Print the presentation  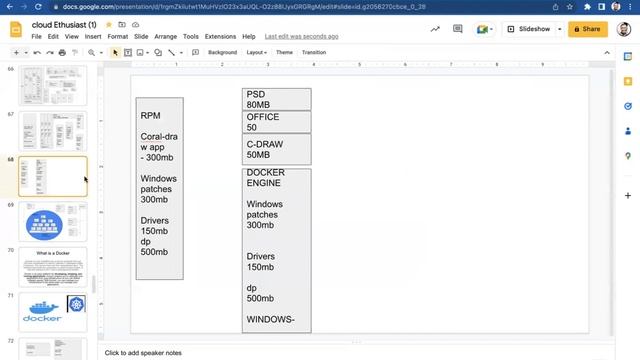[x=62, y=53]
